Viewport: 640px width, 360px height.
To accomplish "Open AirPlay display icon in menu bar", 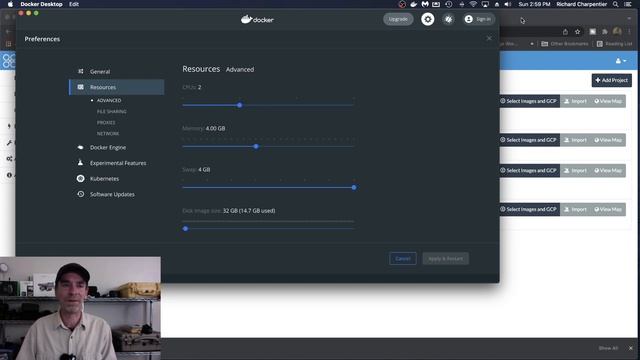I will 485,4.
